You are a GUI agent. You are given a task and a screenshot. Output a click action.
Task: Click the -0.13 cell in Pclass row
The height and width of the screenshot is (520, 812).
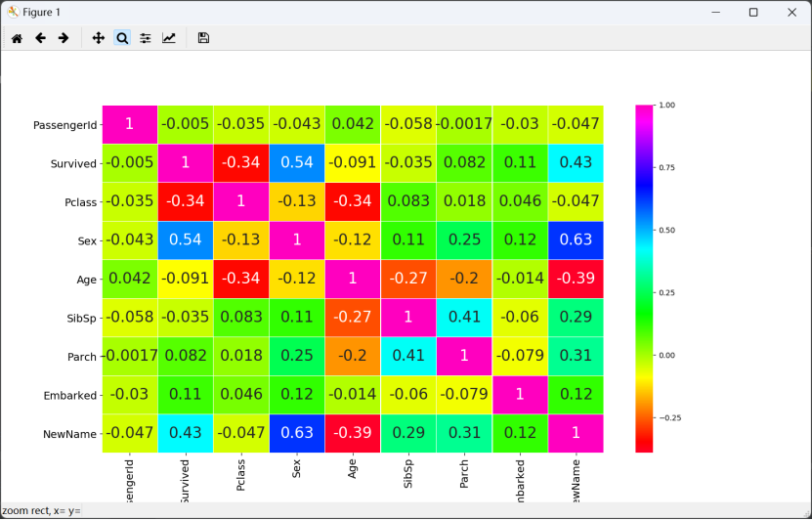click(x=297, y=202)
